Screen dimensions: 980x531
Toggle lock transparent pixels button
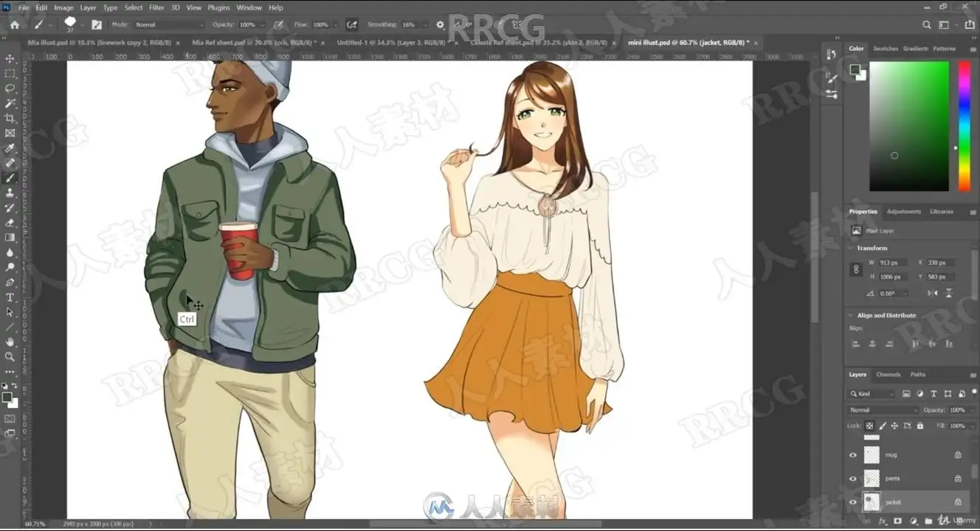point(869,426)
